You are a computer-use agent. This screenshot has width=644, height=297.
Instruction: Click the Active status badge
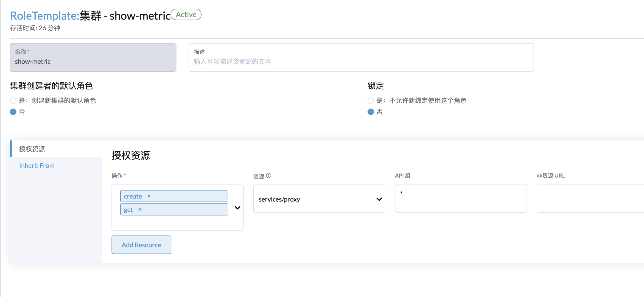click(186, 14)
